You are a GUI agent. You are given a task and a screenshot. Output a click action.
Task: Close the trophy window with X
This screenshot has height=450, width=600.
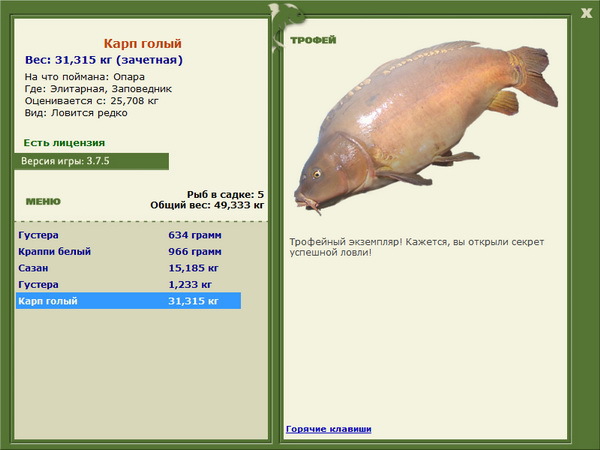pyautogui.click(x=586, y=13)
